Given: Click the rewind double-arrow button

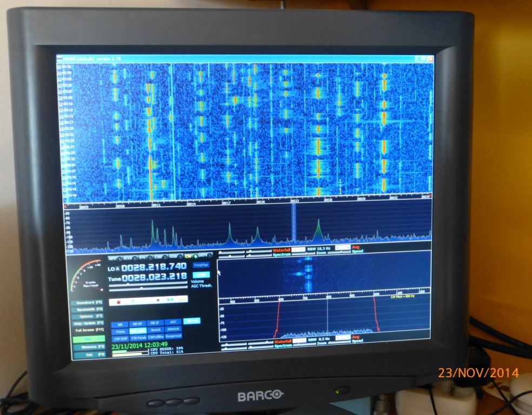Looking at the screenshot, I should (170, 300).
